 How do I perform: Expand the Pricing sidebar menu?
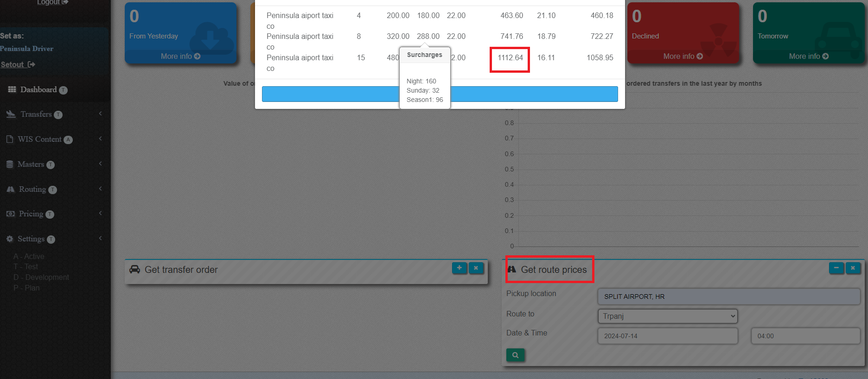click(31, 214)
